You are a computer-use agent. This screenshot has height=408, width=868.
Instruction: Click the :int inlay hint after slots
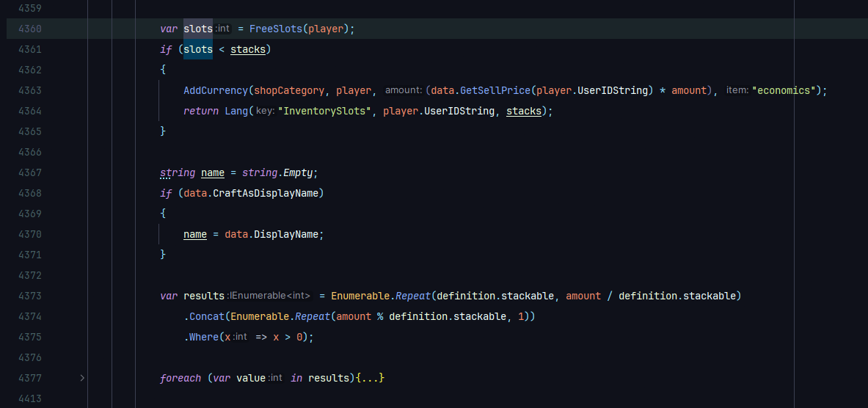[x=222, y=29]
